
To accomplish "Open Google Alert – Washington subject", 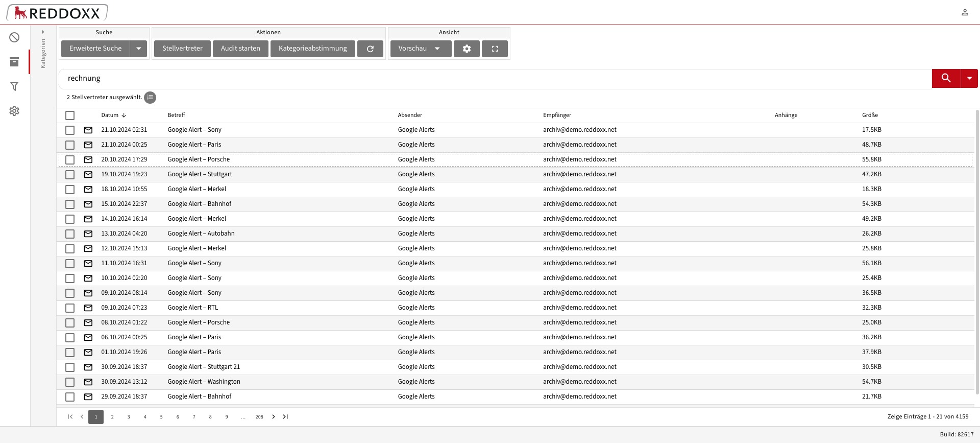I will (x=204, y=382).
